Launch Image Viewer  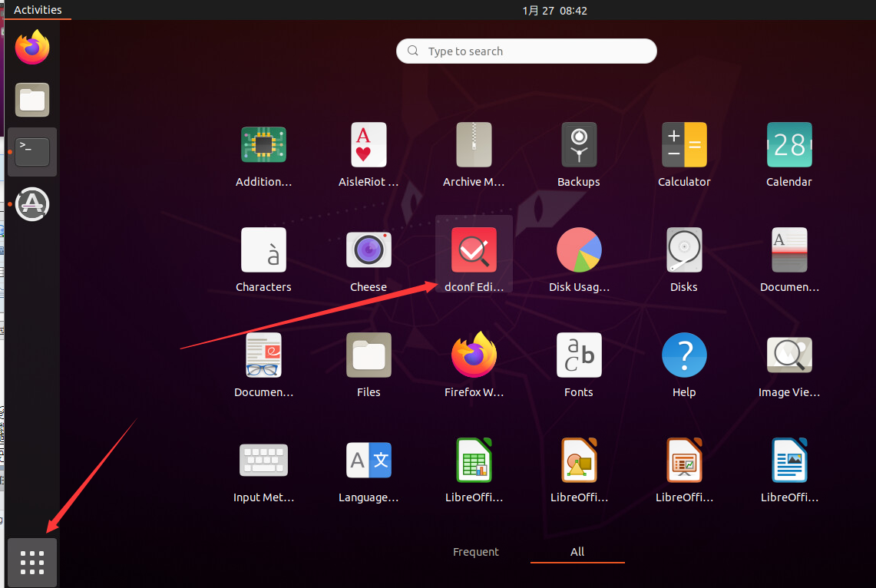pyautogui.click(x=788, y=355)
